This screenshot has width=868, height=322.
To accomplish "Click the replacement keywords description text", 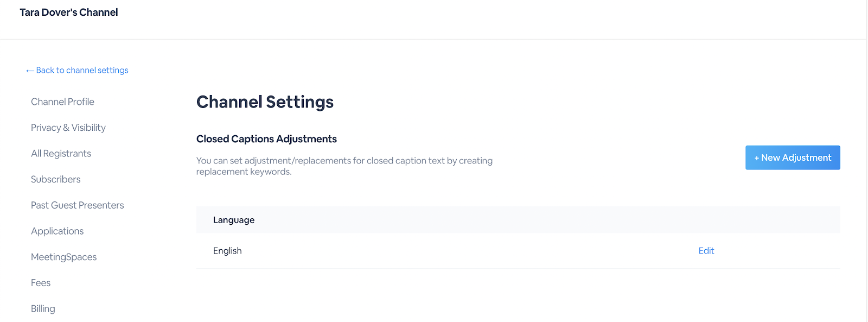I will tap(344, 166).
